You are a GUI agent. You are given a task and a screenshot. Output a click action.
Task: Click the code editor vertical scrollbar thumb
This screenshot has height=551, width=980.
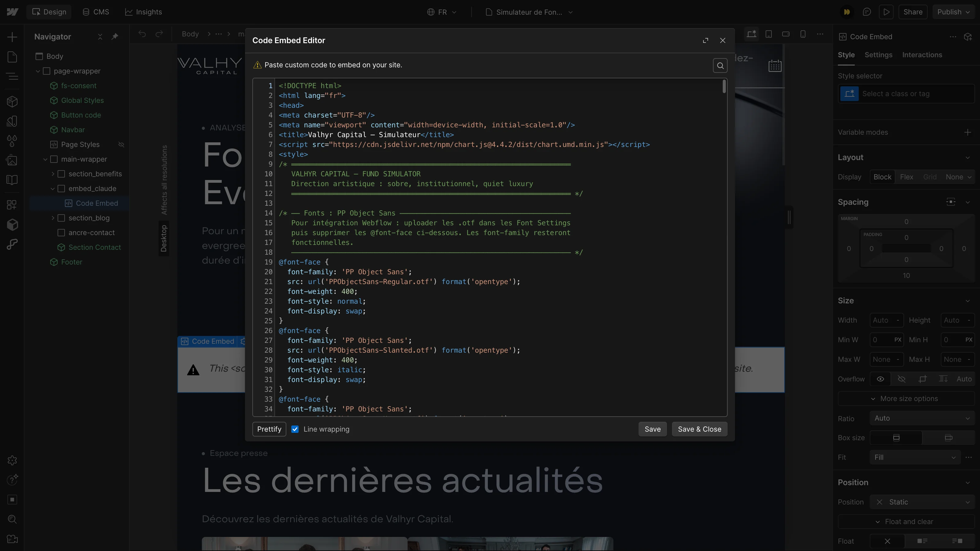724,86
